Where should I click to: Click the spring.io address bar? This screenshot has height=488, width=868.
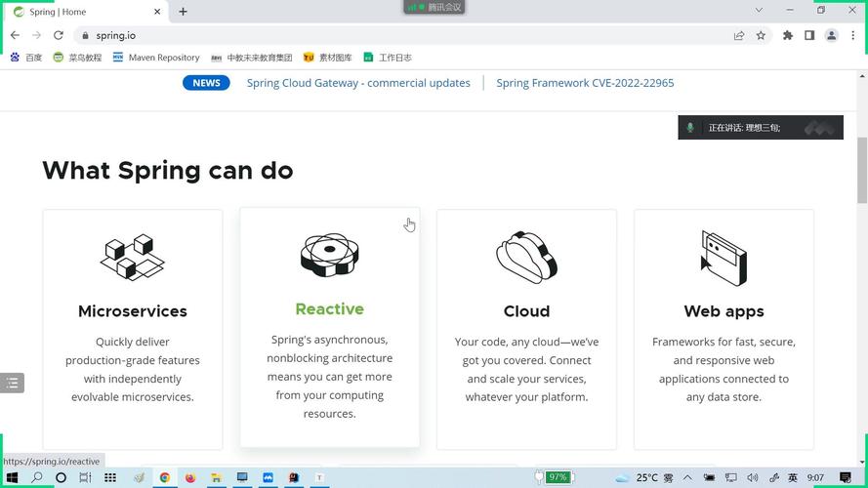click(410, 35)
